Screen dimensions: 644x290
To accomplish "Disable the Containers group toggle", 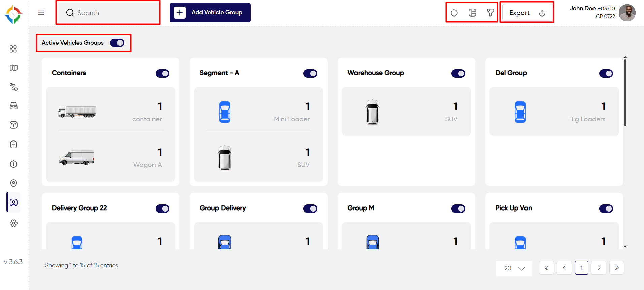I will 162,73.
